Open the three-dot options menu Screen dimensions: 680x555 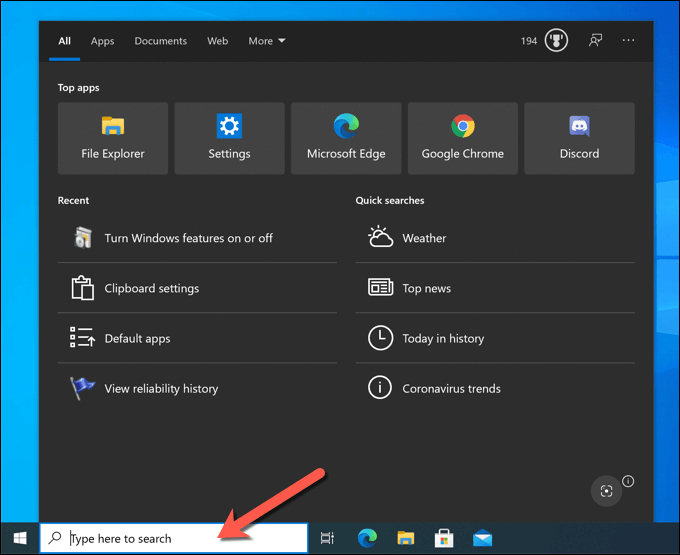(x=628, y=41)
